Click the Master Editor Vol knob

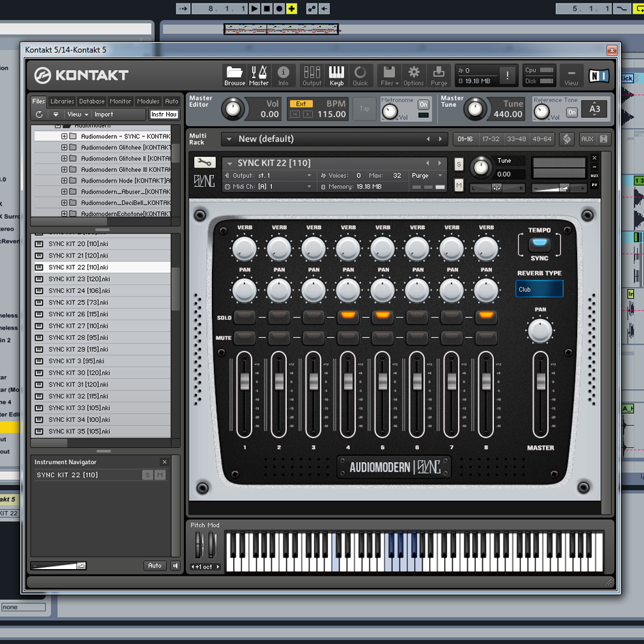coord(233,109)
